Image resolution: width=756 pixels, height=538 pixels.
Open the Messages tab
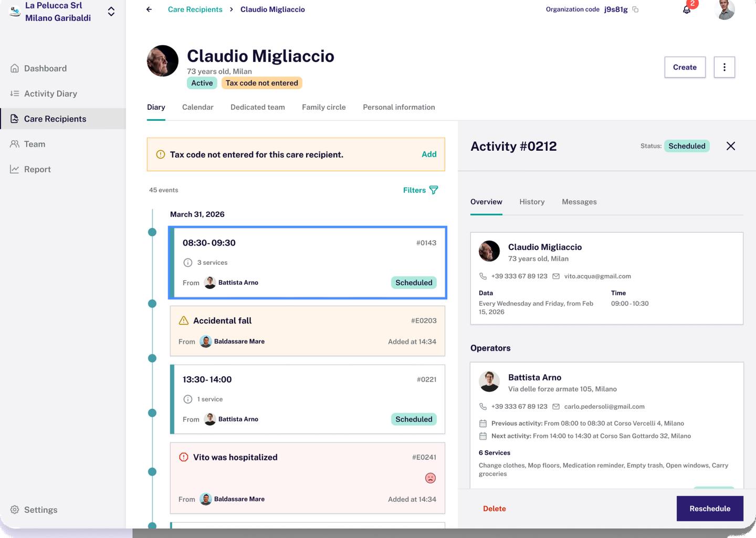pos(579,202)
